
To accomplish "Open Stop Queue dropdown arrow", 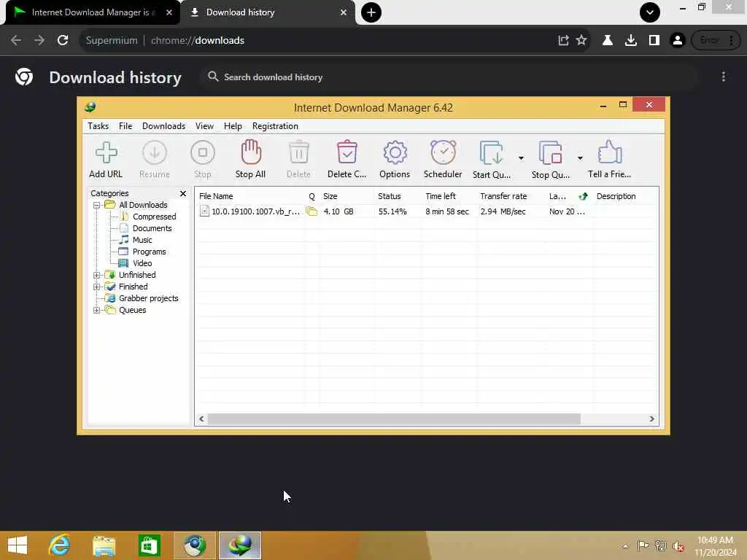I will click(x=580, y=158).
